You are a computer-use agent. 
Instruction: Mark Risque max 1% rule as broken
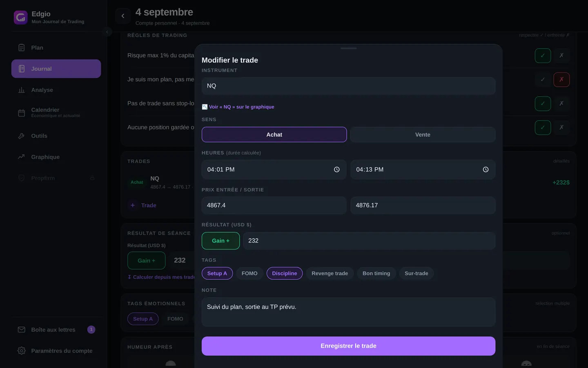coord(561,56)
